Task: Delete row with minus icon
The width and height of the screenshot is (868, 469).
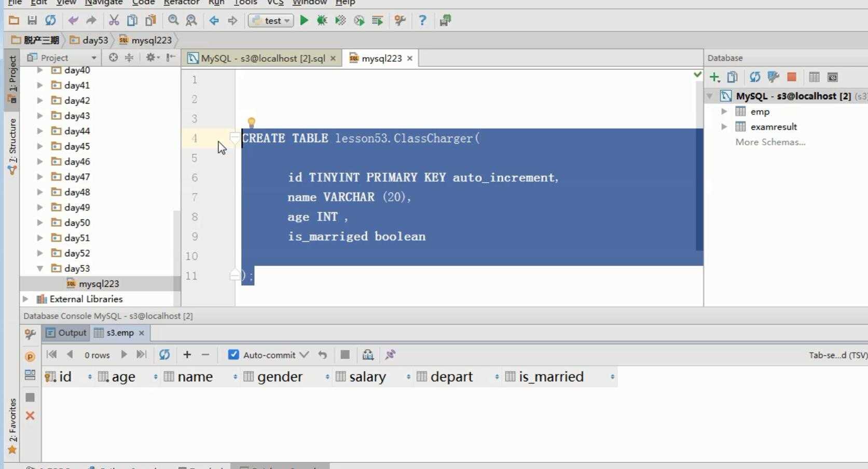Action: click(205, 354)
